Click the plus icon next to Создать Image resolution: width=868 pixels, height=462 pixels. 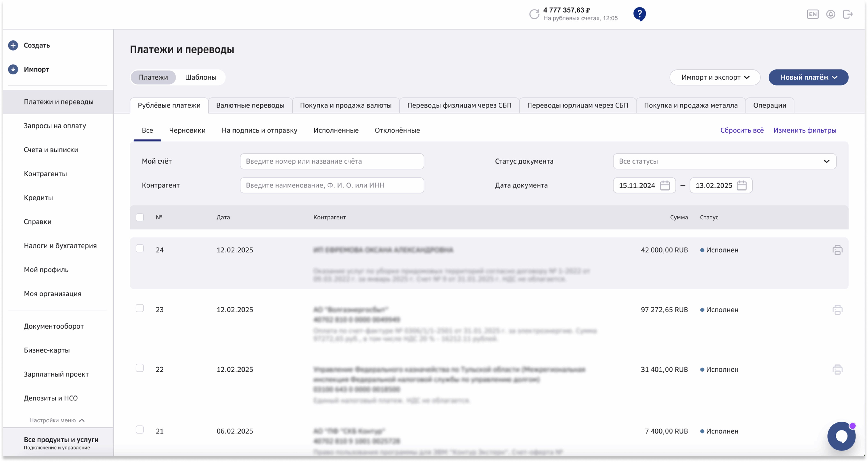(13, 45)
